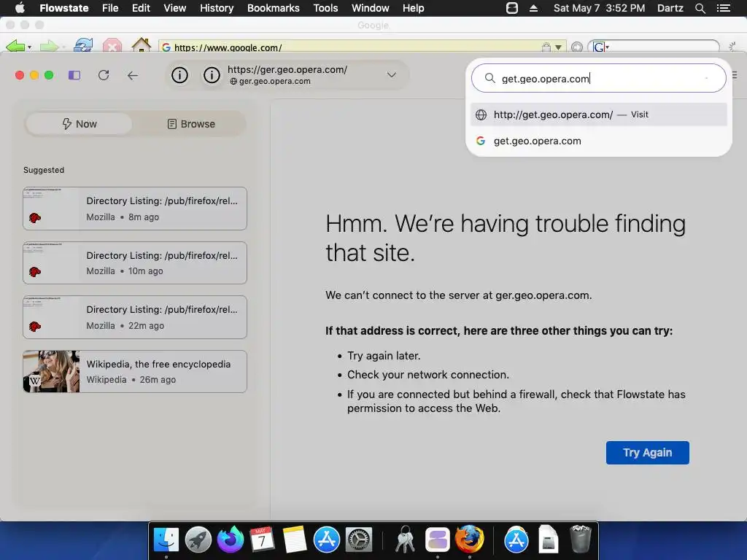Image resolution: width=747 pixels, height=560 pixels.
Task: Open the Trash in the dock
Action: pos(580,539)
